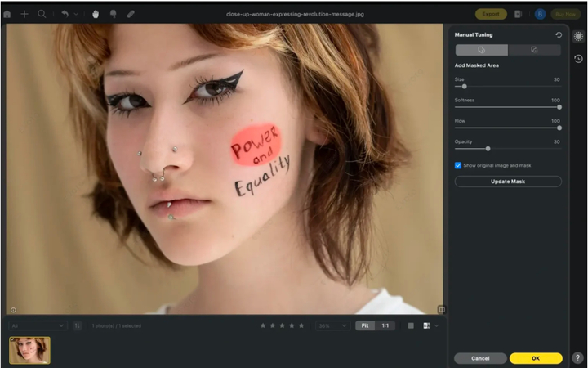
Task: Select the 1:1 zoom option
Action: (385, 325)
